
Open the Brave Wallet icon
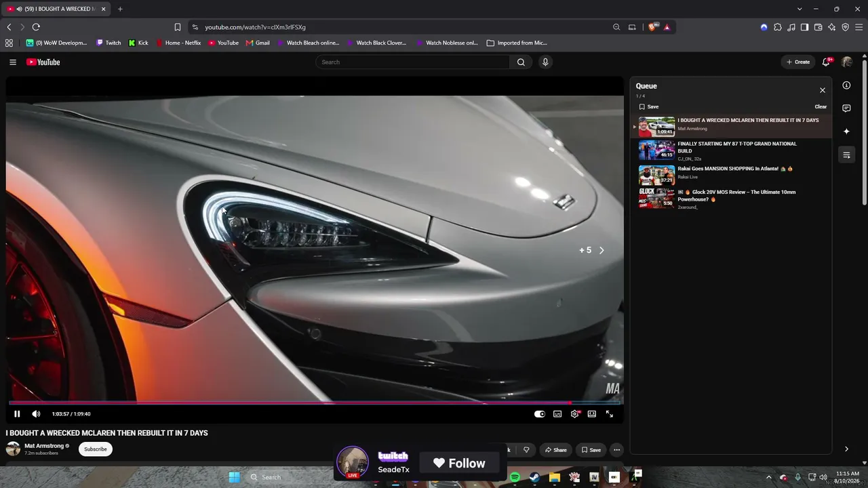pyautogui.click(x=818, y=27)
